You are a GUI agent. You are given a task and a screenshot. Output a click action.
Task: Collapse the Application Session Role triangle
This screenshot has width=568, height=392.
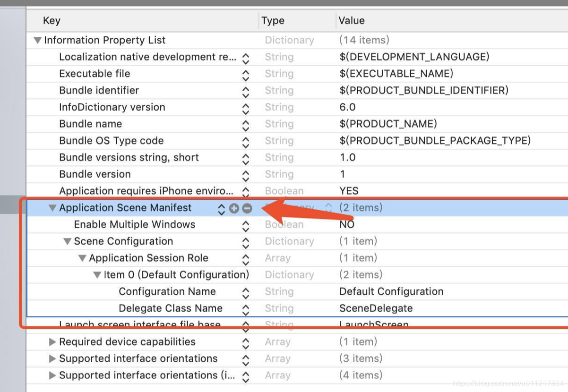pos(83,258)
